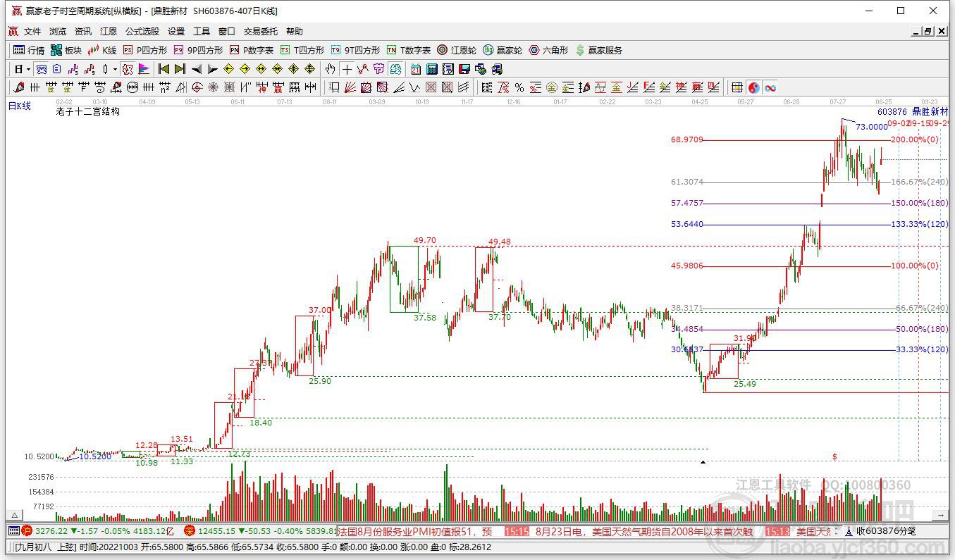Open the 六角形 hexagon tool

coord(548,50)
